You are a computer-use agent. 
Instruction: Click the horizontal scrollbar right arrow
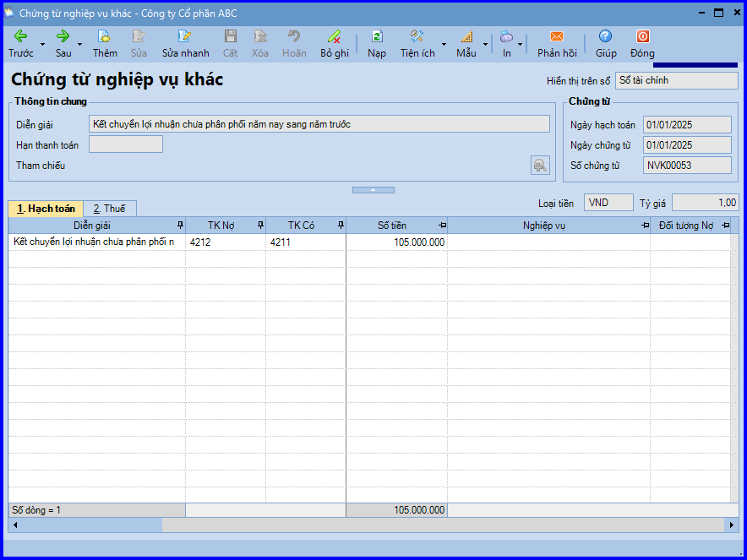pos(732,525)
